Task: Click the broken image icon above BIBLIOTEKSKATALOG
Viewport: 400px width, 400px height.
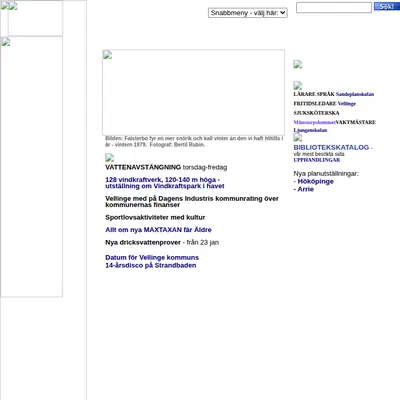Action: pyautogui.click(x=298, y=137)
